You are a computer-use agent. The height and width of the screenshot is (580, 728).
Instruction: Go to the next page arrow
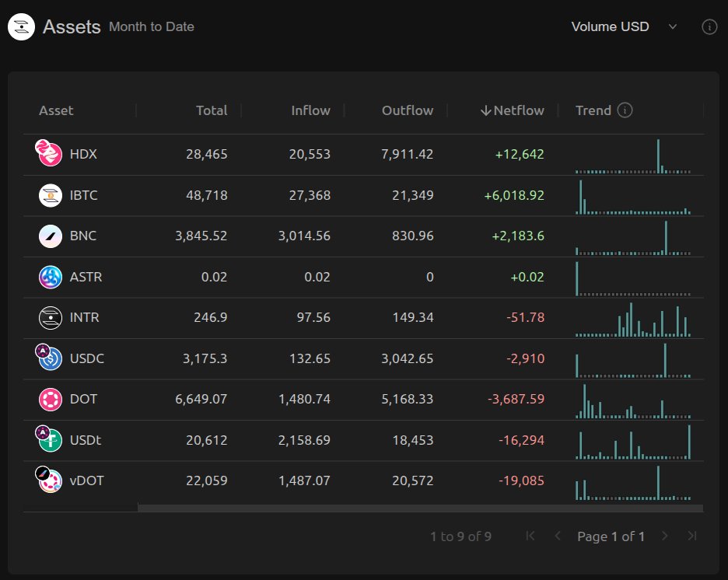tap(665, 536)
